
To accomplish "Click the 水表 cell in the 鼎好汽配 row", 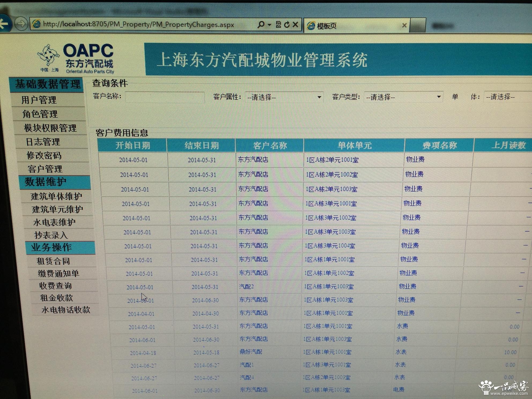I will coord(401,352).
